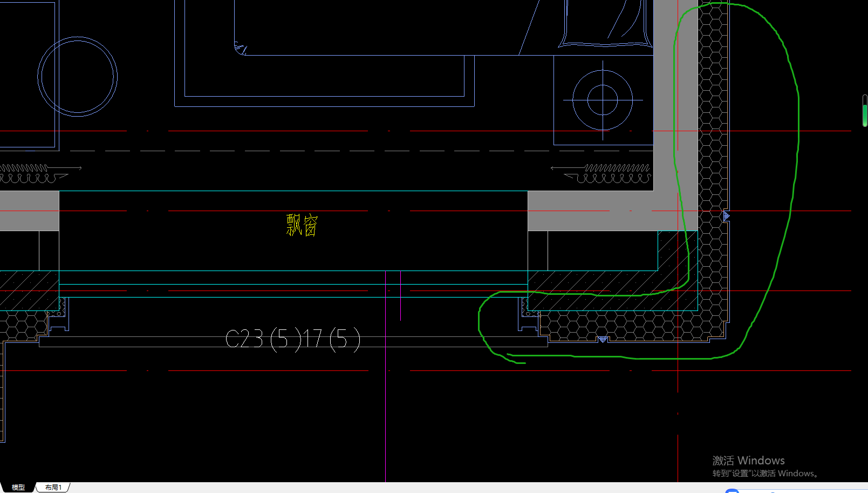Viewport: 868px width, 493px height.
Task: Select the C23(5)17(5) window annotation text
Action: 292,340
